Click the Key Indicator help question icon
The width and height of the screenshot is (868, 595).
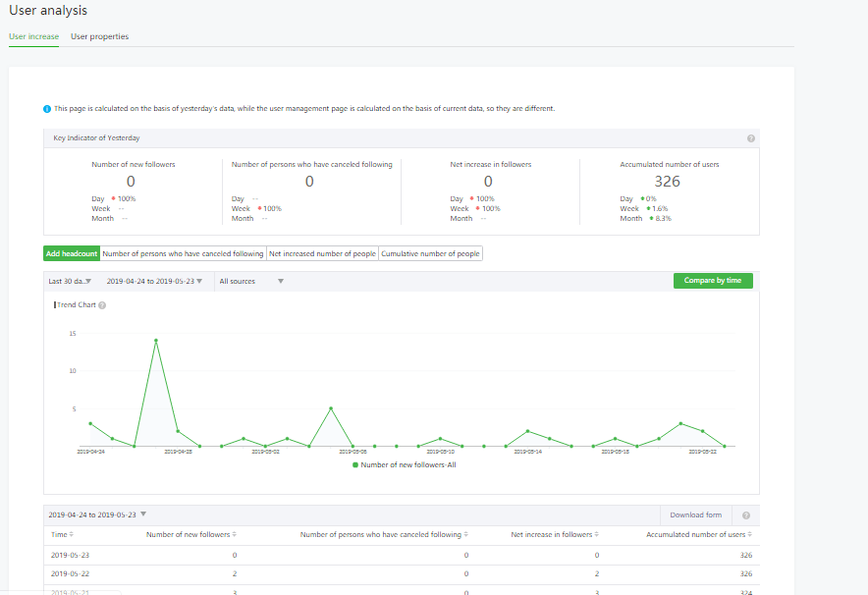tap(751, 138)
